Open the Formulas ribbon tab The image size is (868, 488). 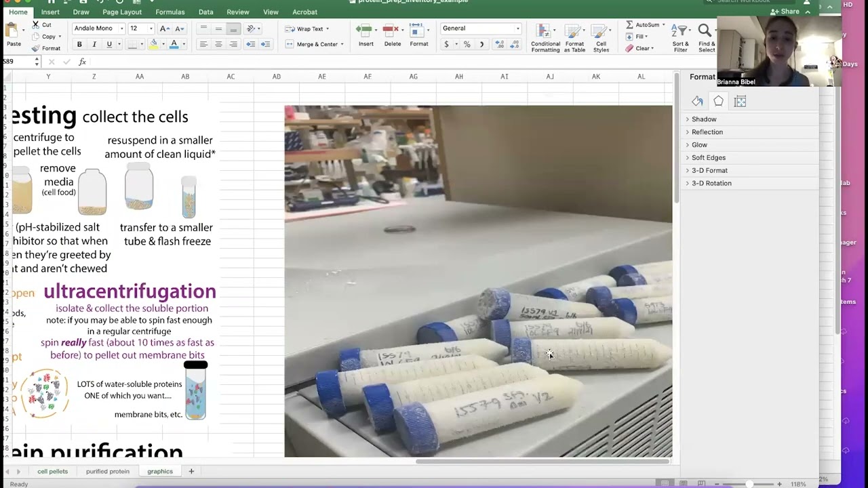coord(170,12)
